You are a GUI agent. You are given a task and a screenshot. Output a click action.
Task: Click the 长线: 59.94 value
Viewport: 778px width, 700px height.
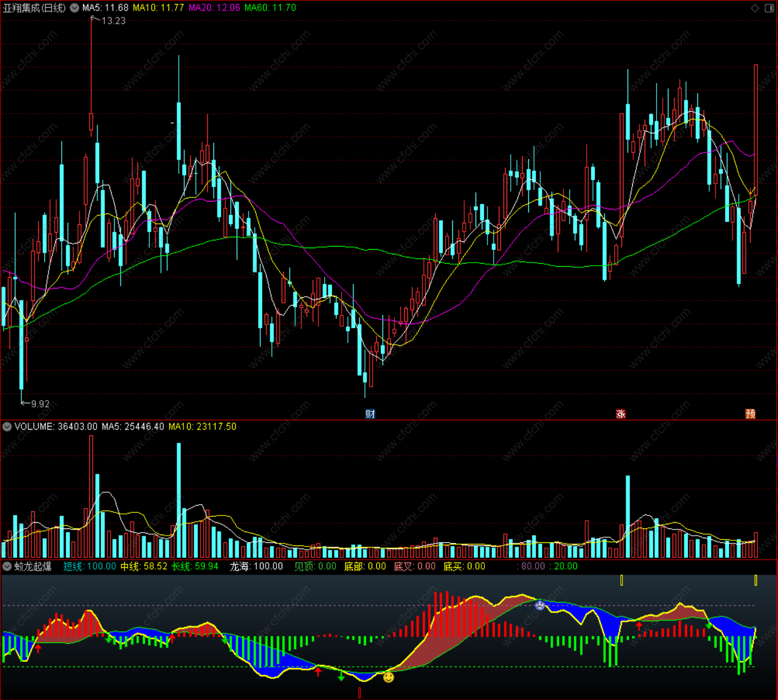(x=195, y=566)
